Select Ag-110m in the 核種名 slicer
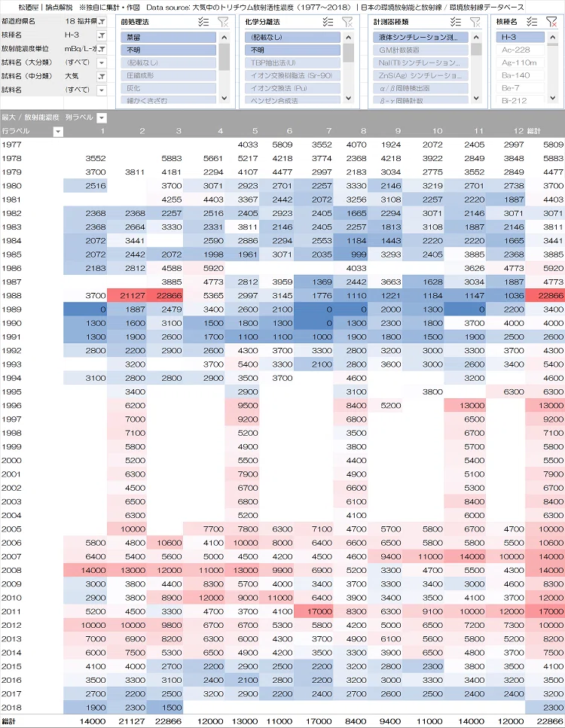Screen dimensions: 565x728 520,62
